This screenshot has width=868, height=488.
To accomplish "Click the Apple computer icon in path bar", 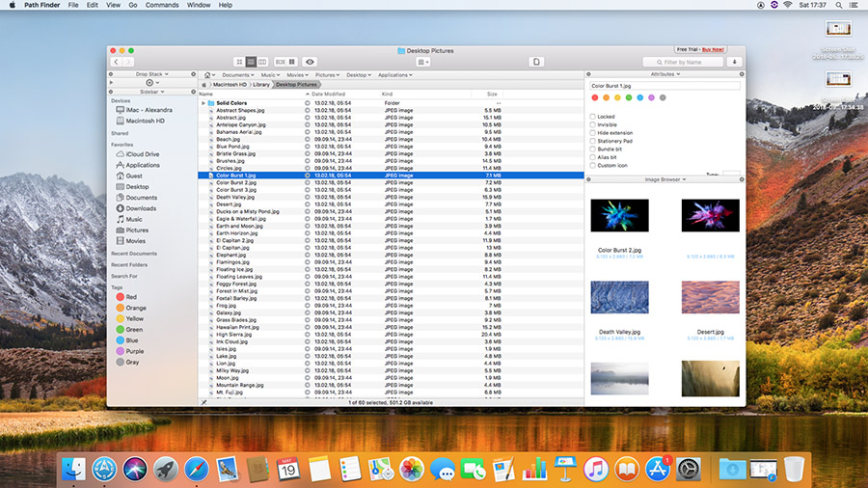I will pyautogui.click(x=203, y=85).
